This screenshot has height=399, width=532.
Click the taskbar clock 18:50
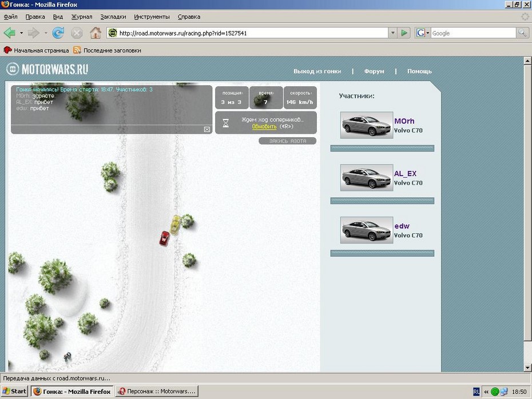click(519, 392)
